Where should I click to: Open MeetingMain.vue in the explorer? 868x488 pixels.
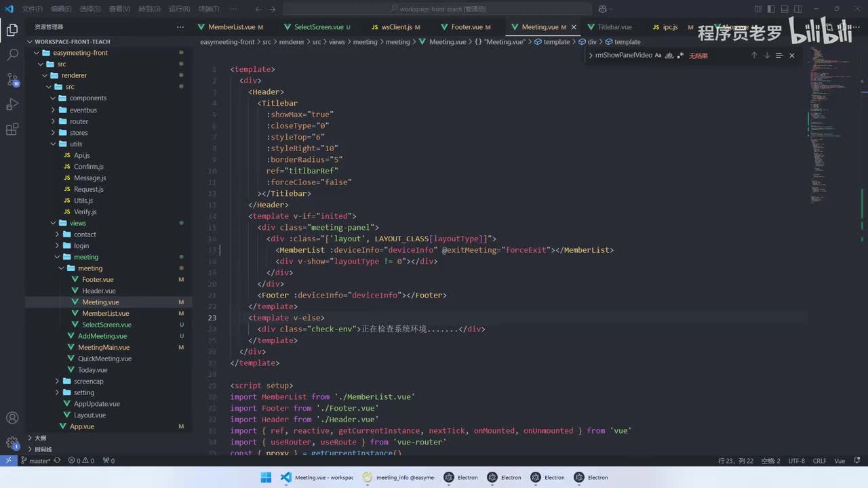pos(103,347)
